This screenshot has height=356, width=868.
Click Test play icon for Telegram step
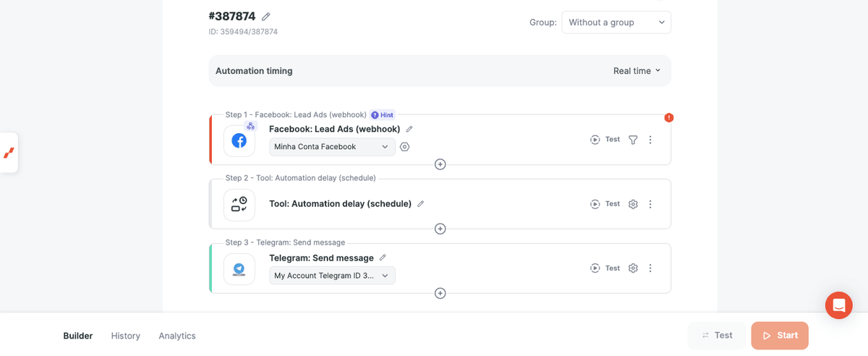point(595,268)
